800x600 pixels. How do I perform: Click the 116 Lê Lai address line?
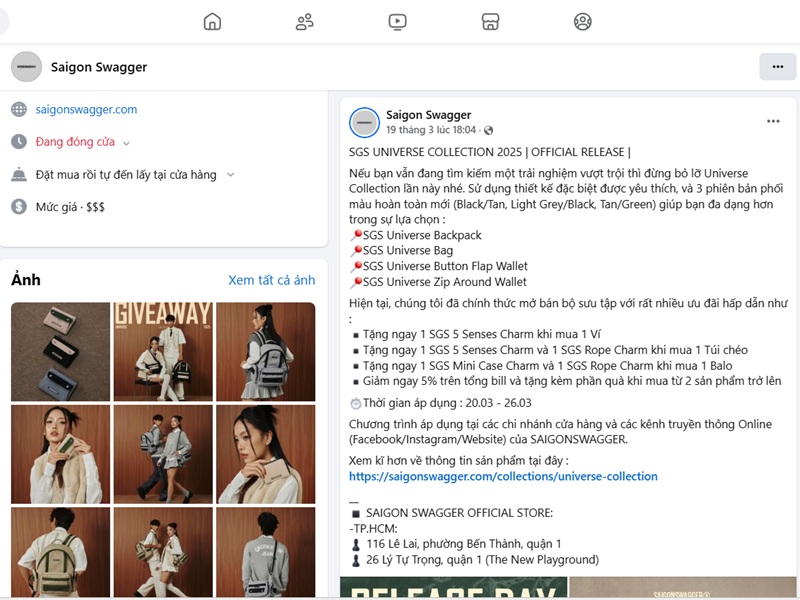click(457, 544)
